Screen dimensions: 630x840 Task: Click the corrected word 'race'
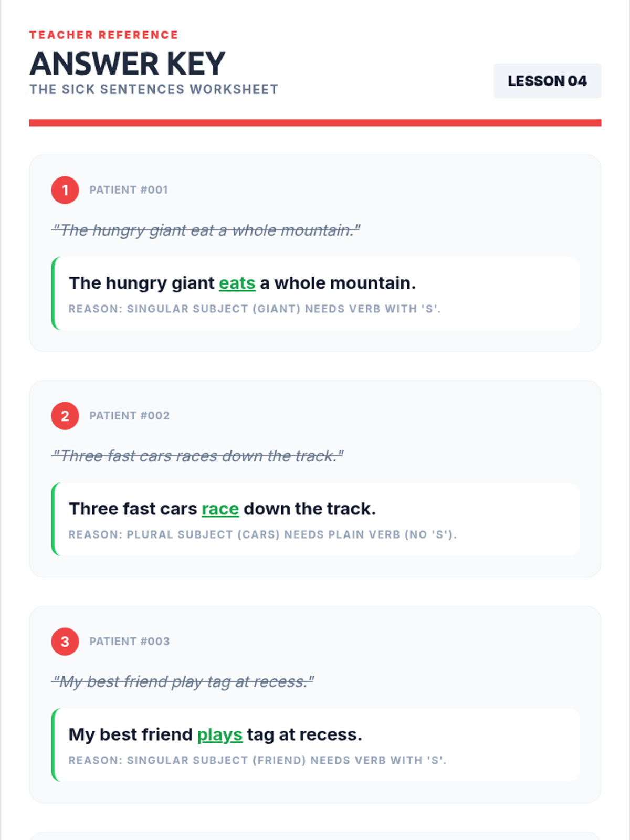click(220, 509)
